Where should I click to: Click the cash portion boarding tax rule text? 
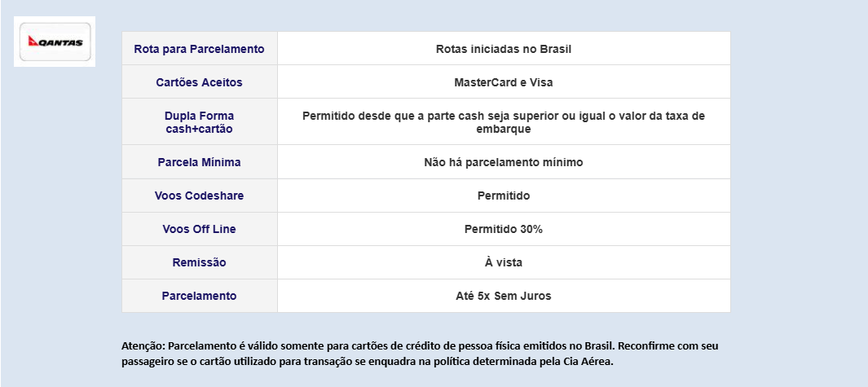tap(504, 122)
